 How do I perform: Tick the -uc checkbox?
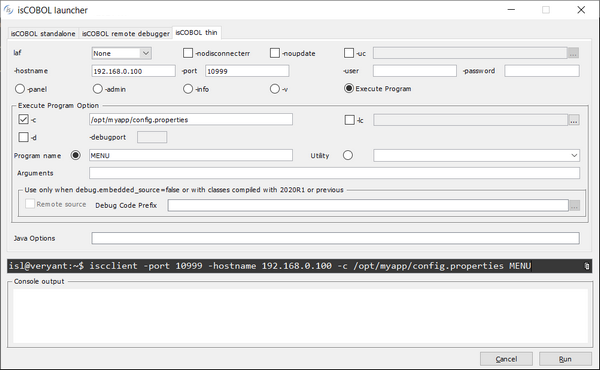coord(349,53)
